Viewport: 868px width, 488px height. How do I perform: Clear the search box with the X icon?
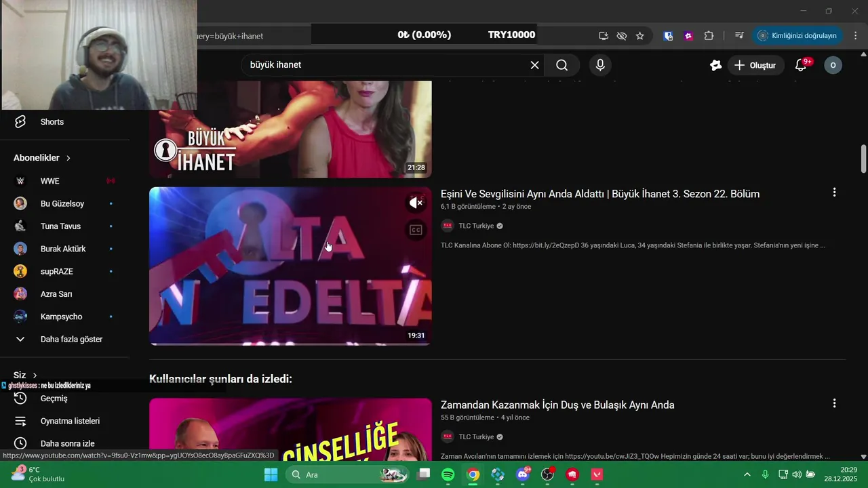coord(534,65)
